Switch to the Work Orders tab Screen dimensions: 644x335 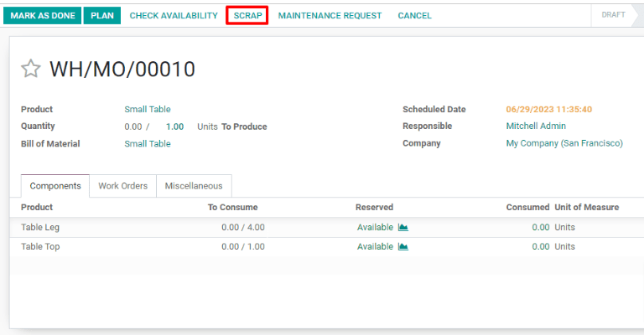[x=122, y=186]
